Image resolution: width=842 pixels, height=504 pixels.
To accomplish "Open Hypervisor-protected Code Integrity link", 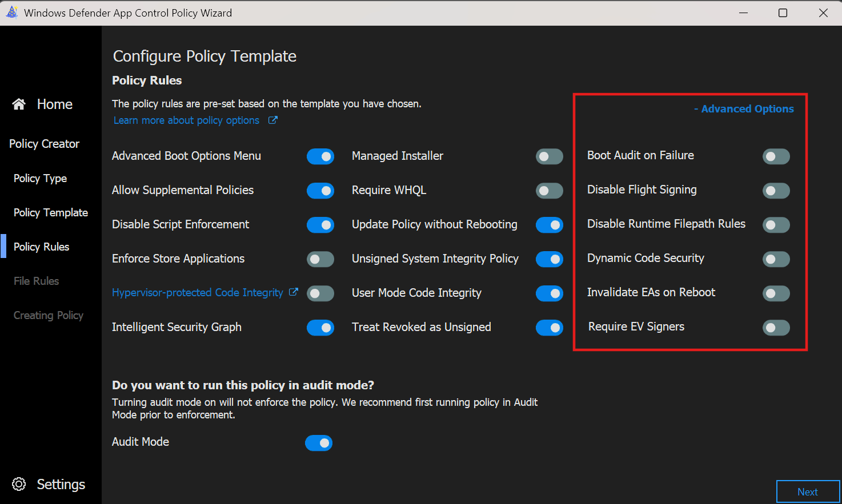I will pyautogui.click(x=197, y=293).
